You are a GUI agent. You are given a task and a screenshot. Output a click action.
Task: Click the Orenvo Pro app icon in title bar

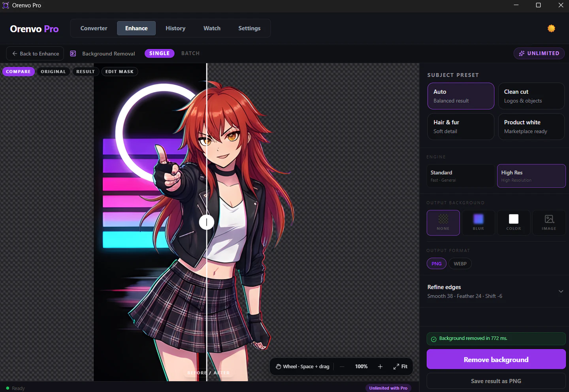6,5
